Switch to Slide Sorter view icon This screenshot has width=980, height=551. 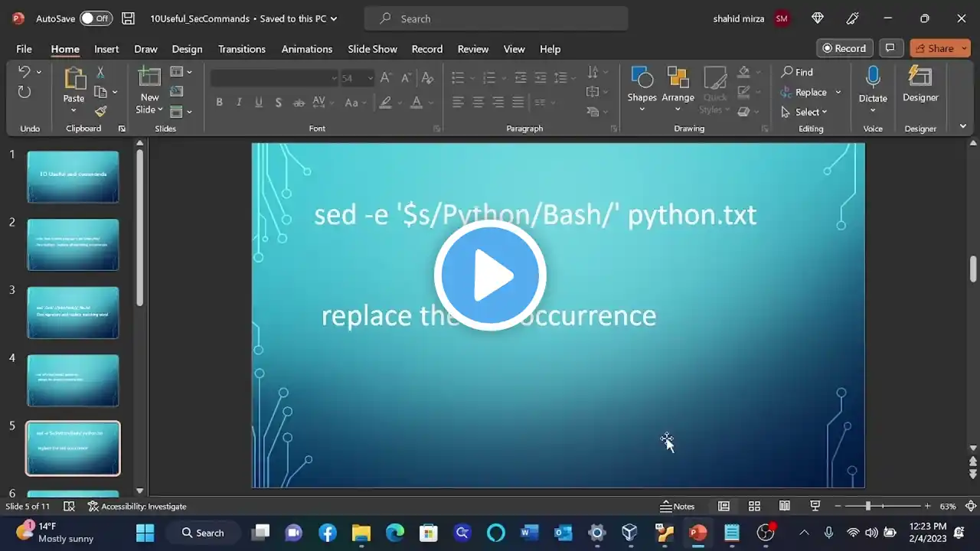(754, 506)
